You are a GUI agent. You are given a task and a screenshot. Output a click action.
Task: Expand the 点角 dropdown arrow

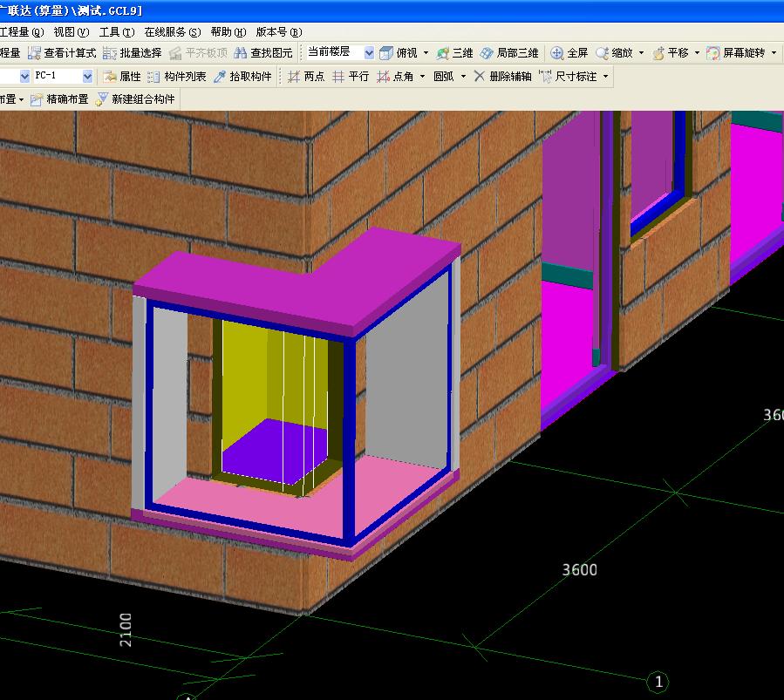422,77
